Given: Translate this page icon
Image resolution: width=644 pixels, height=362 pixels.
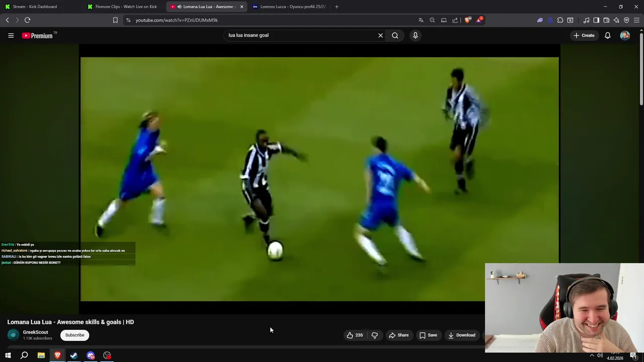Looking at the screenshot, I should pos(421,20).
